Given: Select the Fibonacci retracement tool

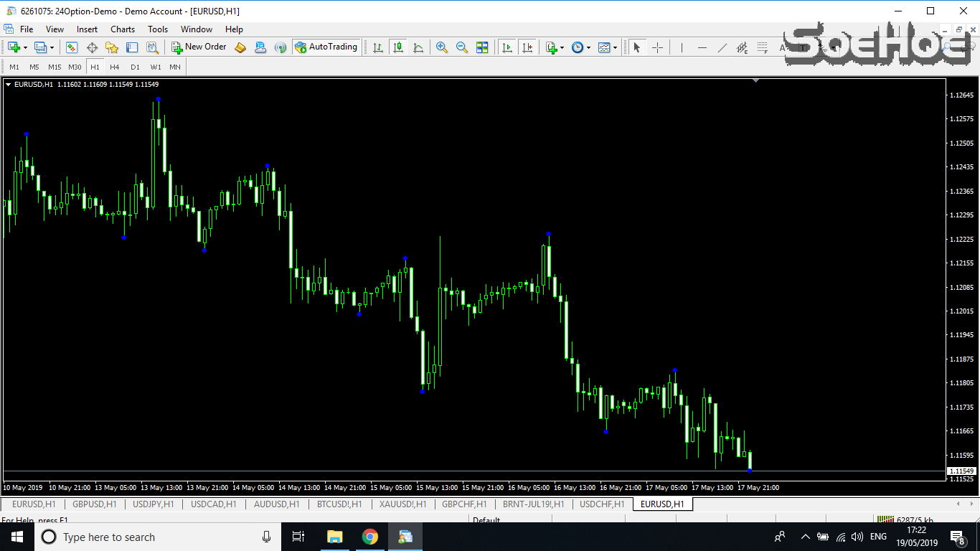Looking at the screenshot, I should point(762,47).
